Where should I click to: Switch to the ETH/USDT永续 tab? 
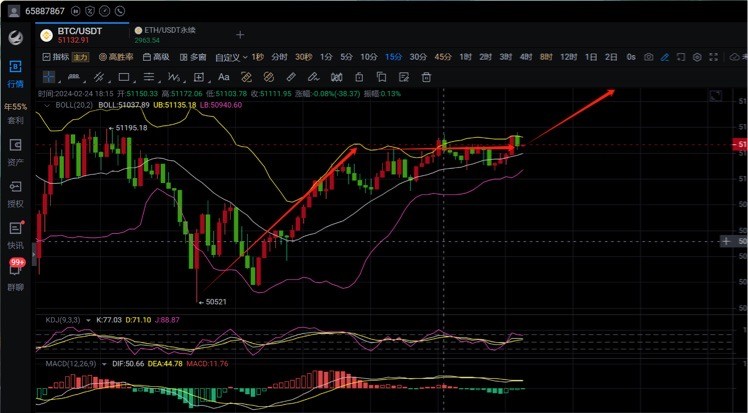(165, 35)
